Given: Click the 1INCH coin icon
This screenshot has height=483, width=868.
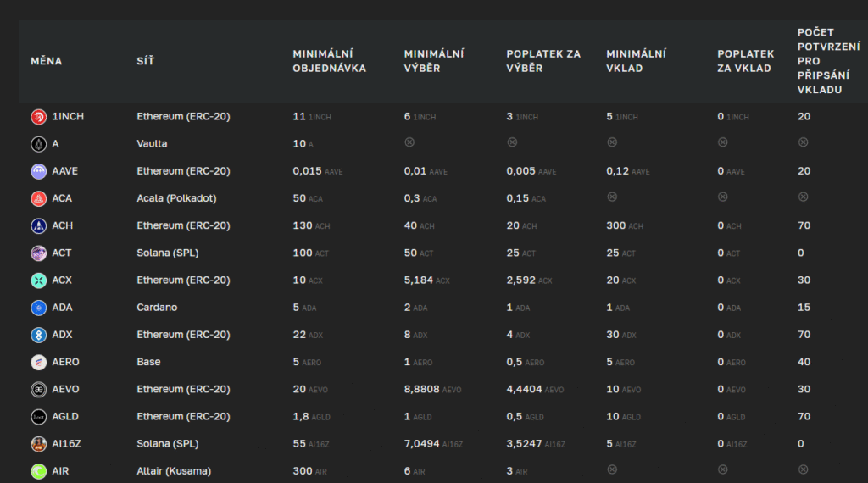Looking at the screenshot, I should 38,117.
